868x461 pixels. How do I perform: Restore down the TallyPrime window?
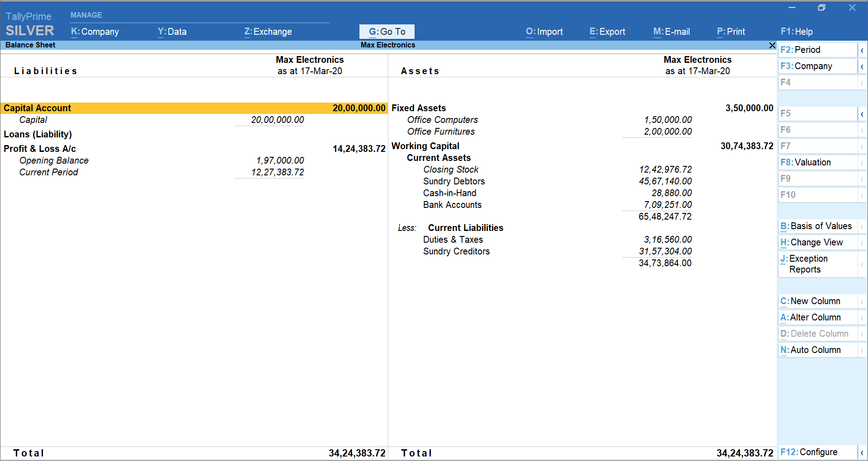pos(821,8)
